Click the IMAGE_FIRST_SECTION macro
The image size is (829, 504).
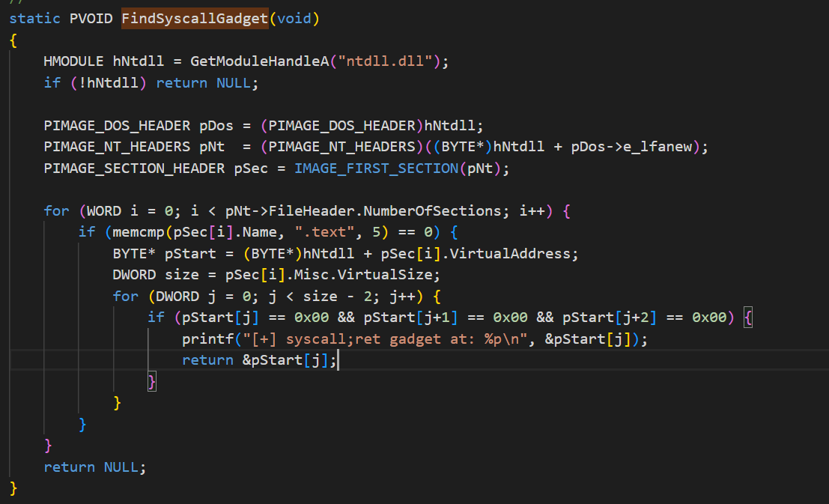(375, 168)
